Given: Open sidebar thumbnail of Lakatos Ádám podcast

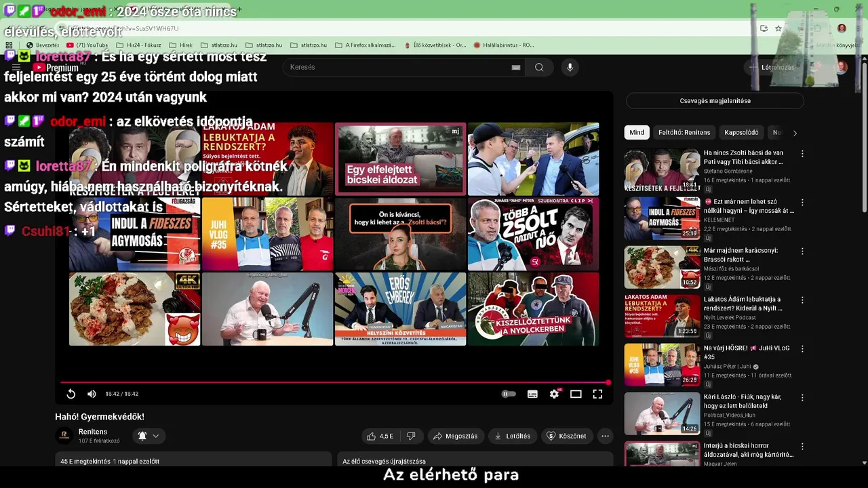Looking at the screenshot, I should [x=662, y=316].
